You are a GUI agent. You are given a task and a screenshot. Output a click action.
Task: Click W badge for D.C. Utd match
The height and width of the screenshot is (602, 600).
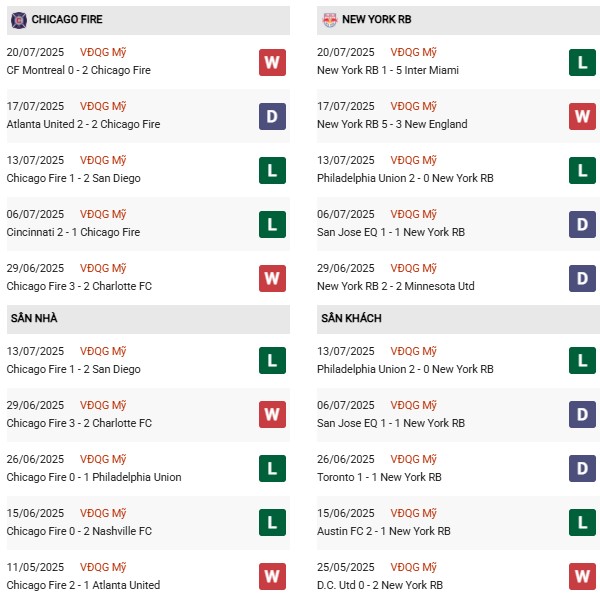582,577
